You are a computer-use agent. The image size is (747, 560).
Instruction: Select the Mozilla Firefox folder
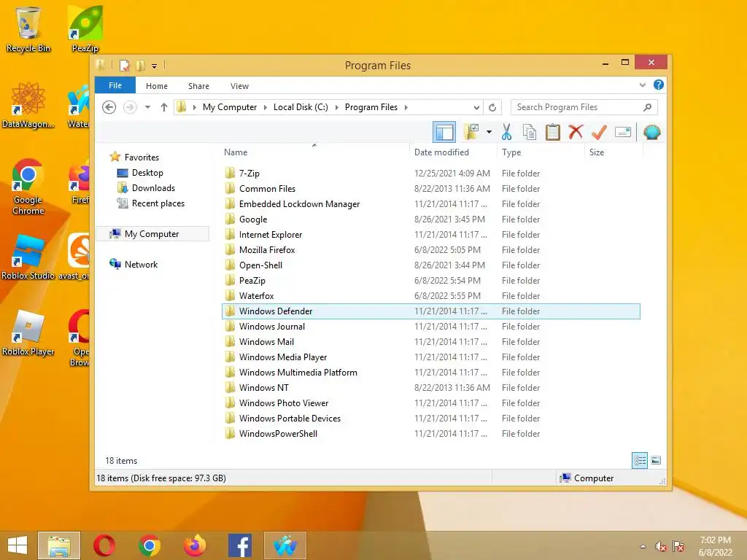coord(267,250)
